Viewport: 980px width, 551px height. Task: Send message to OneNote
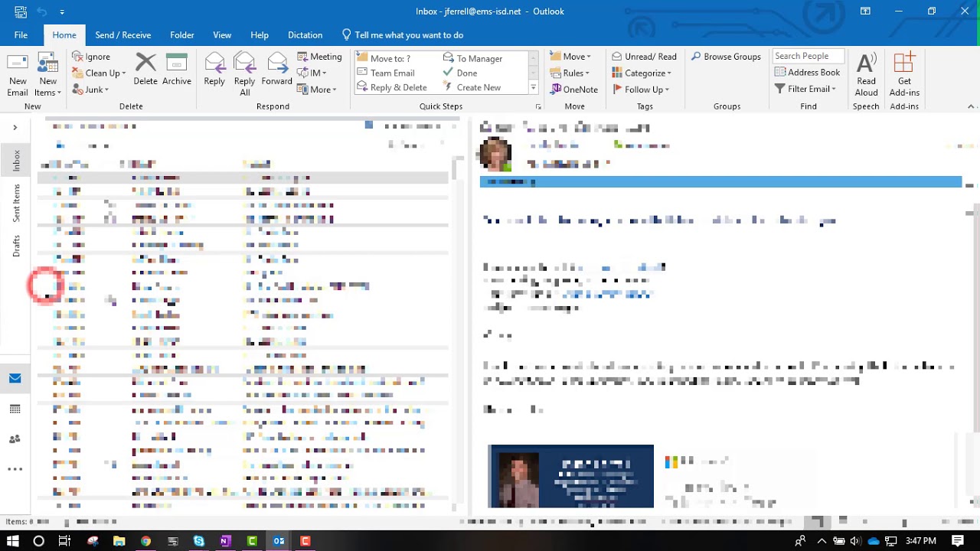tap(573, 90)
